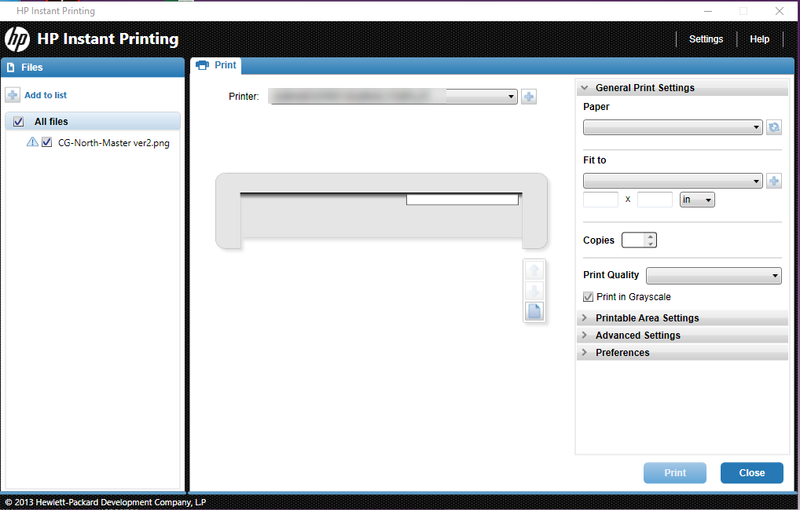Open the Printer dropdown
Screen dimensions: 800x510
pyautogui.click(x=393, y=96)
